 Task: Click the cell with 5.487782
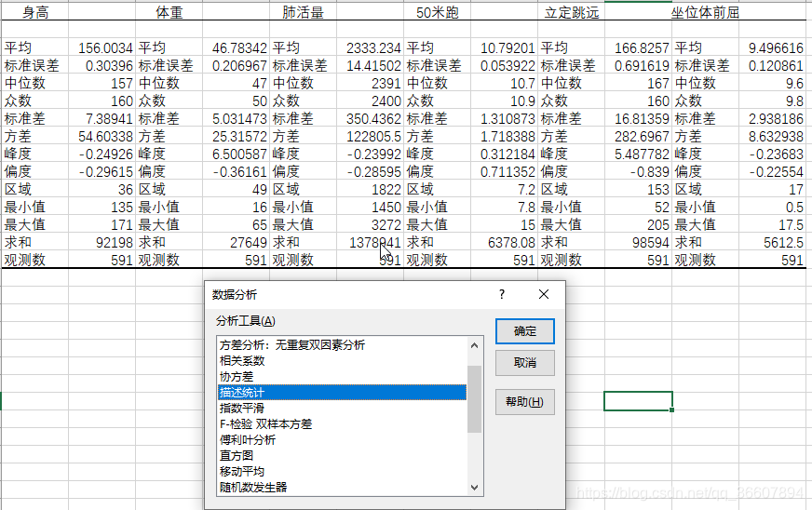(639, 154)
